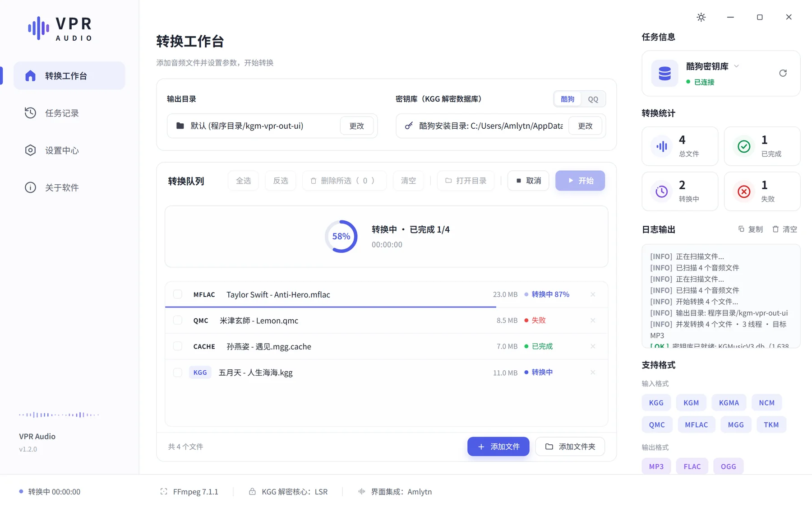Copy the log output with 复制

coord(751,229)
